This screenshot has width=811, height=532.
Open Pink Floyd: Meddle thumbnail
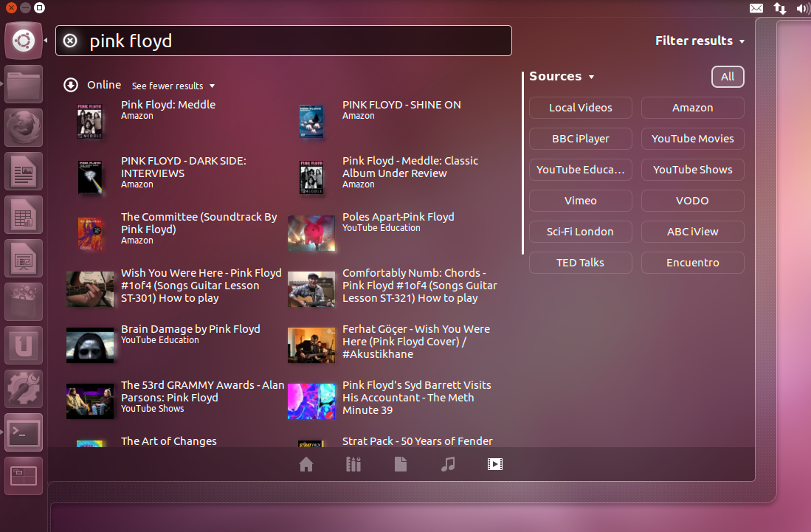pyautogui.click(x=89, y=121)
